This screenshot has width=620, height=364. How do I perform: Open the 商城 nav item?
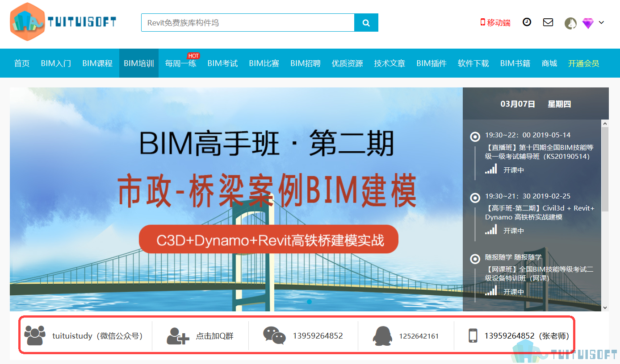coord(549,63)
